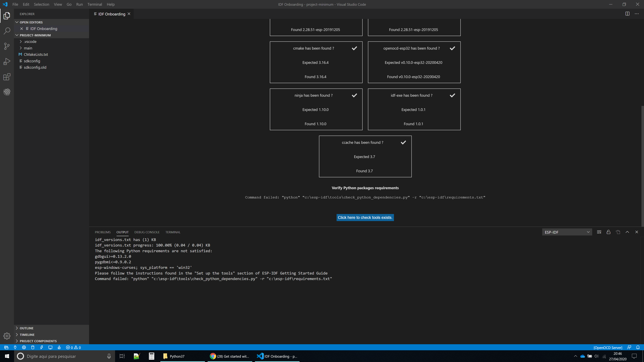The width and height of the screenshot is (644, 362).
Task: Open the Terminal menu
Action: (95, 4)
